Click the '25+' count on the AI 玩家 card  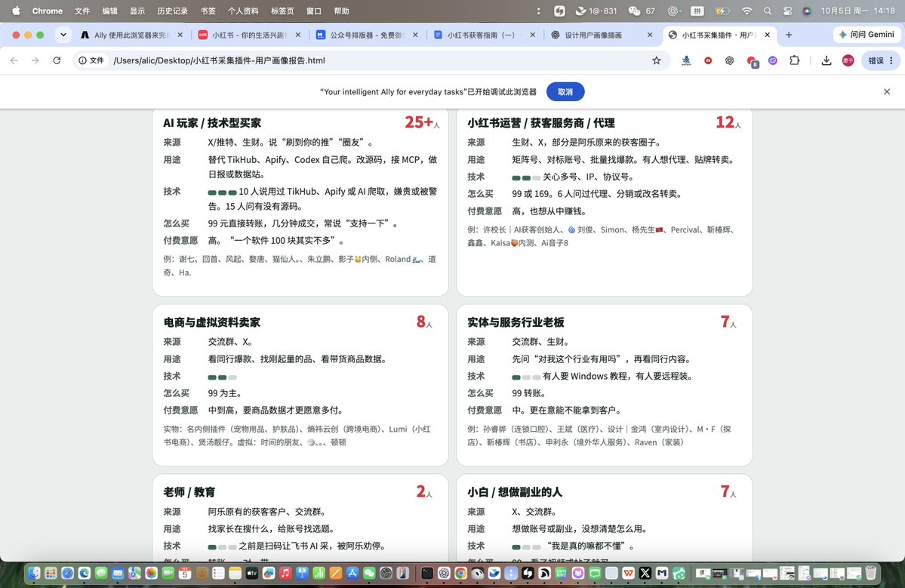click(419, 122)
